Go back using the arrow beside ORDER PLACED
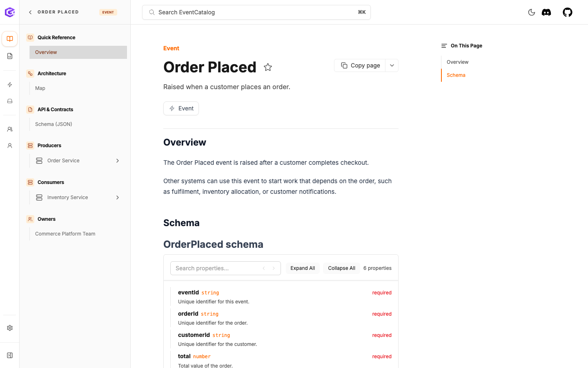588x368 pixels. (x=30, y=12)
